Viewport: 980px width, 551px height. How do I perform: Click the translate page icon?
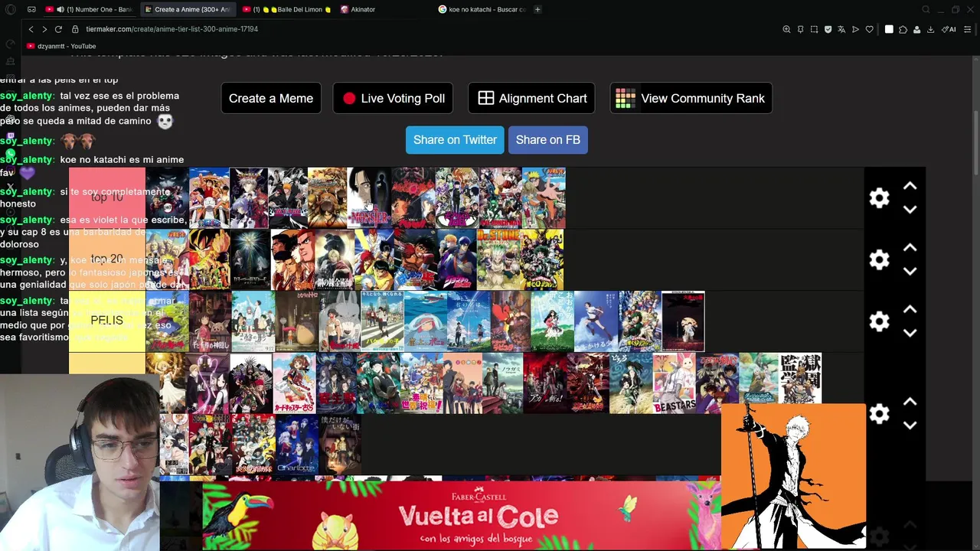click(x=841, y=29)
